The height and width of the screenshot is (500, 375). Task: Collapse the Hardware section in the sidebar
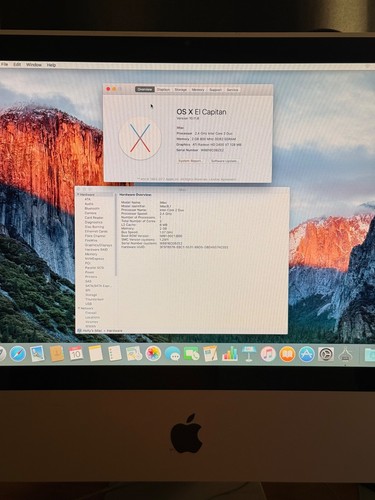(79, 194)
